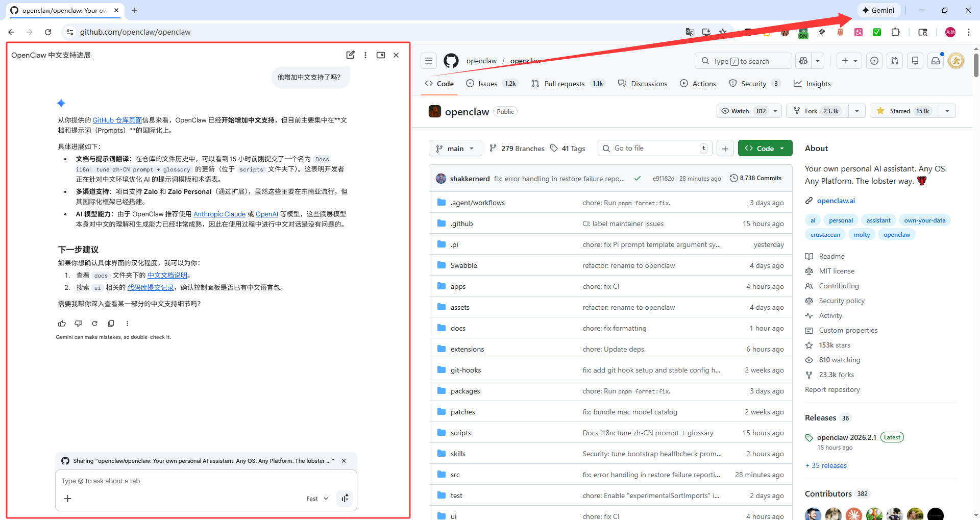Open the openclaw.ai website link

[x=836, y=201]
